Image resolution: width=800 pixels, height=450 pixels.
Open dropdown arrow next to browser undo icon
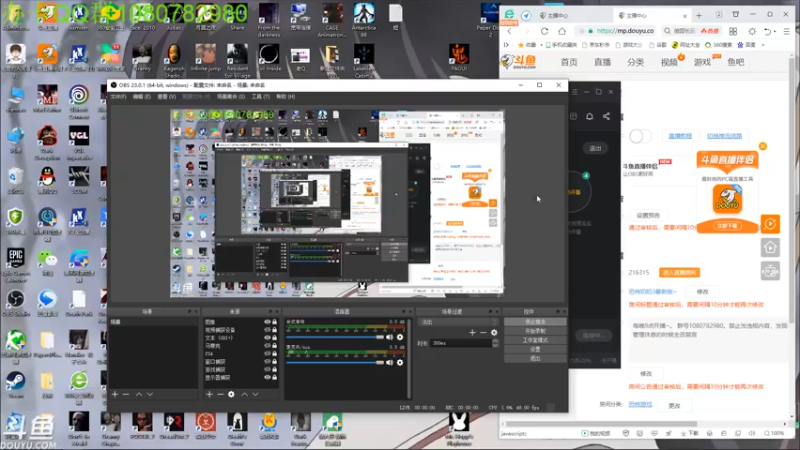point(774,31)
